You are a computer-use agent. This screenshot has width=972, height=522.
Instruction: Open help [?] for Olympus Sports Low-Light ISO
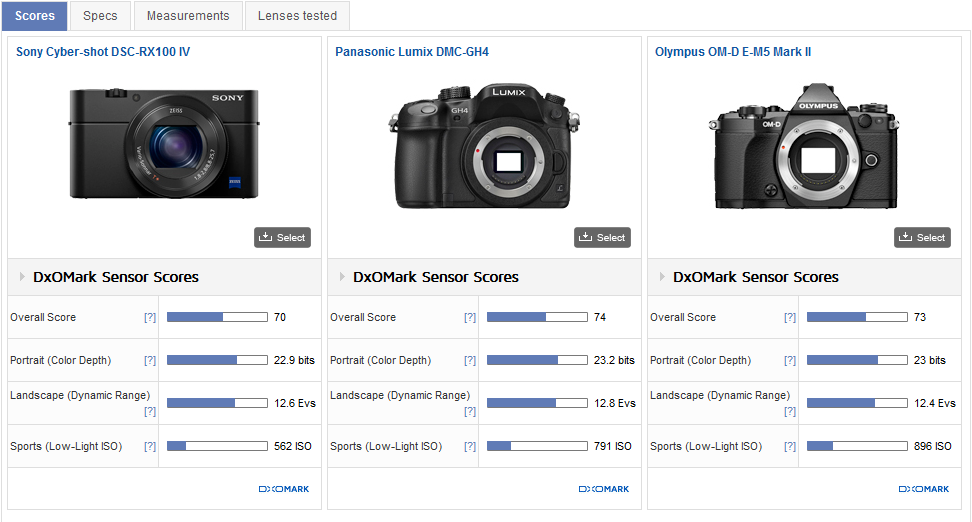pos(790,446)
